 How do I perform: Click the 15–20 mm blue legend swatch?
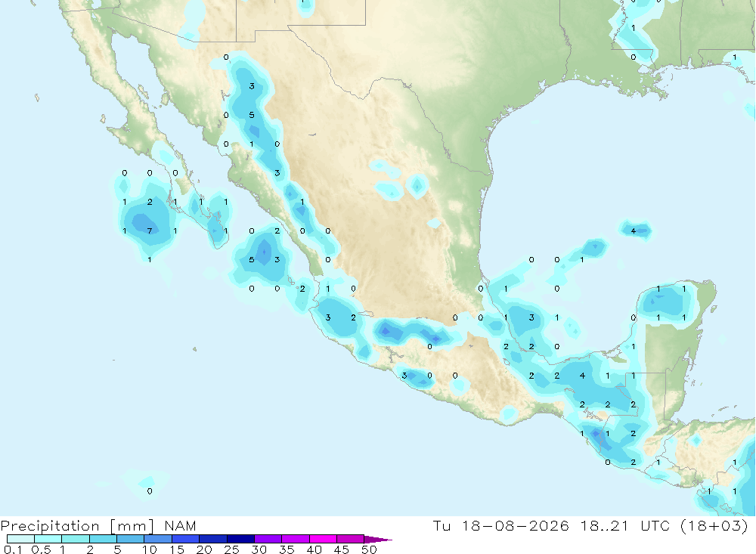coord(185,539)
